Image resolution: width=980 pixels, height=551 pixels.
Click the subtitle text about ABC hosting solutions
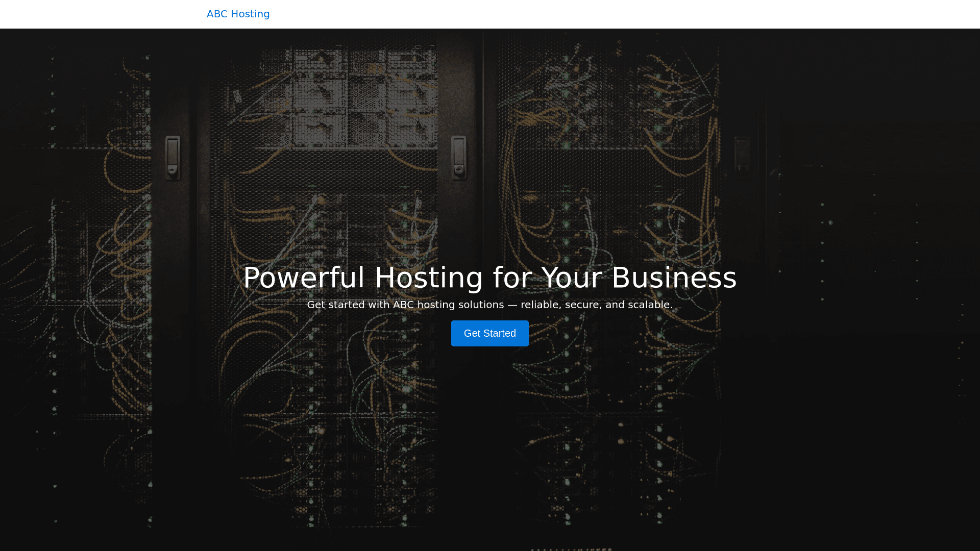(489, 305)
